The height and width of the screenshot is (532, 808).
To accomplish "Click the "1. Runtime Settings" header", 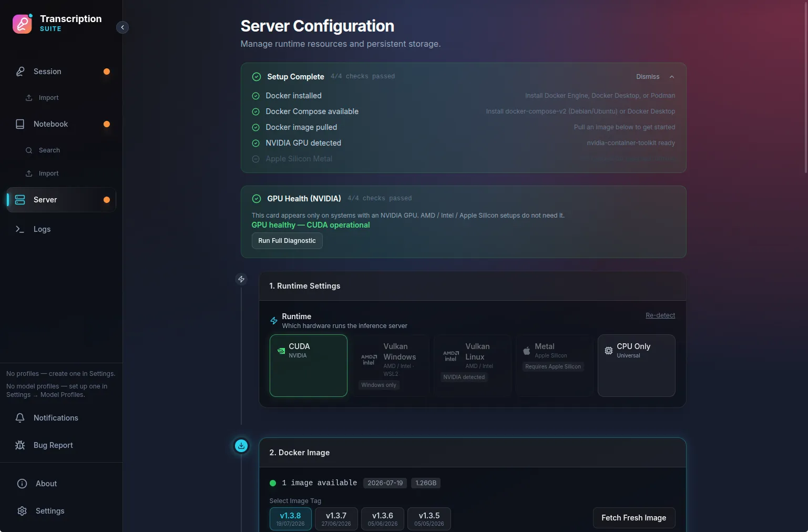I will click(x=305, y=286).
